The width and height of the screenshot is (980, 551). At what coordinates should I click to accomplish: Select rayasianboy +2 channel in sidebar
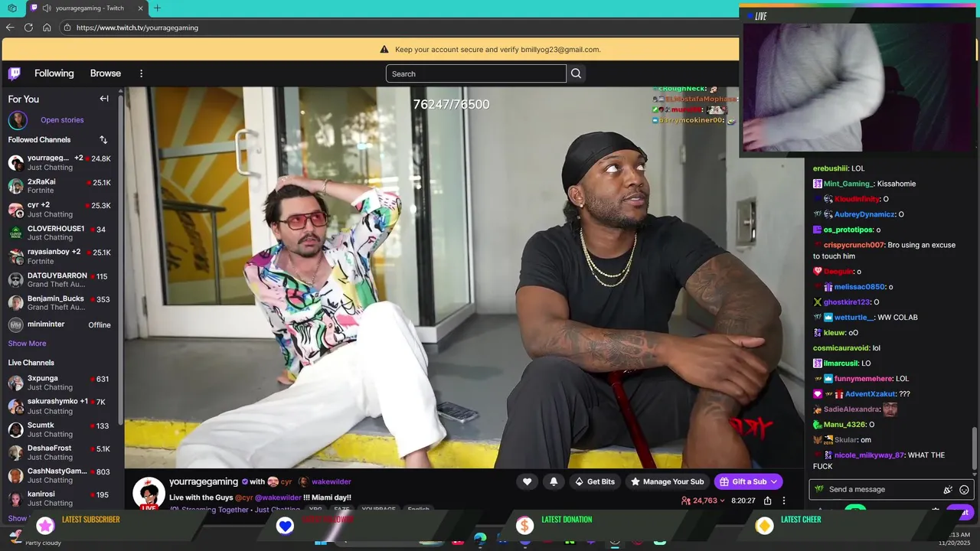[x=59, y=256]
